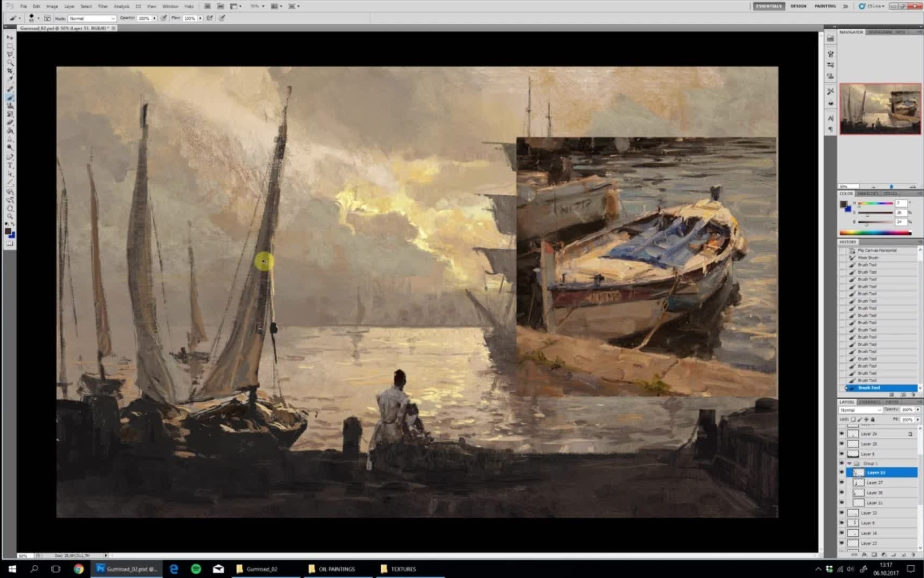Select the Zoom tool in the toolbox

click(10, 216)
